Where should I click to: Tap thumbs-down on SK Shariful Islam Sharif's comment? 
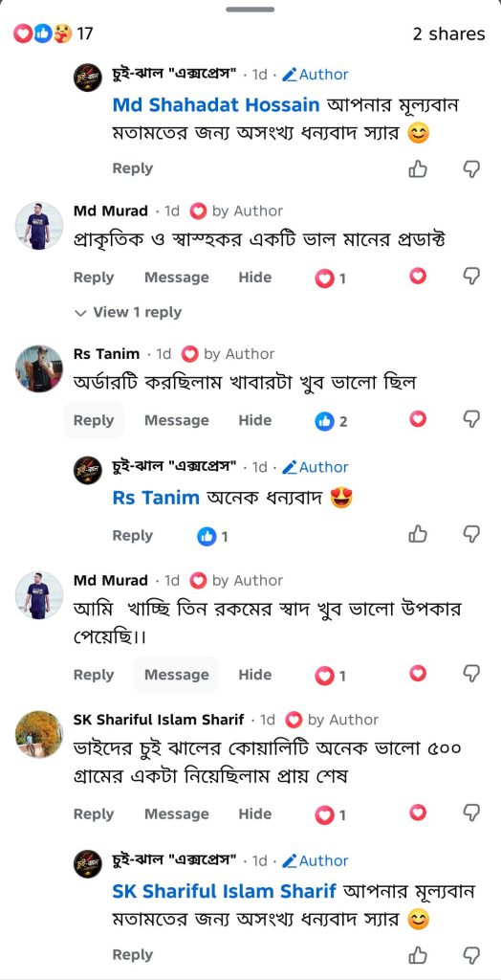471,813
